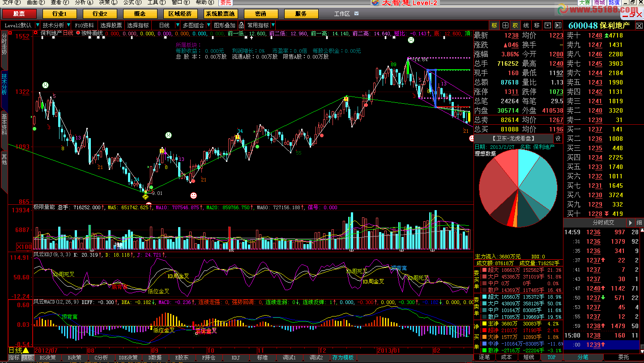Toggle the 标 (mark) icon in chart toolbar
This screenshot has width=644, height=363.
(494, 25)
